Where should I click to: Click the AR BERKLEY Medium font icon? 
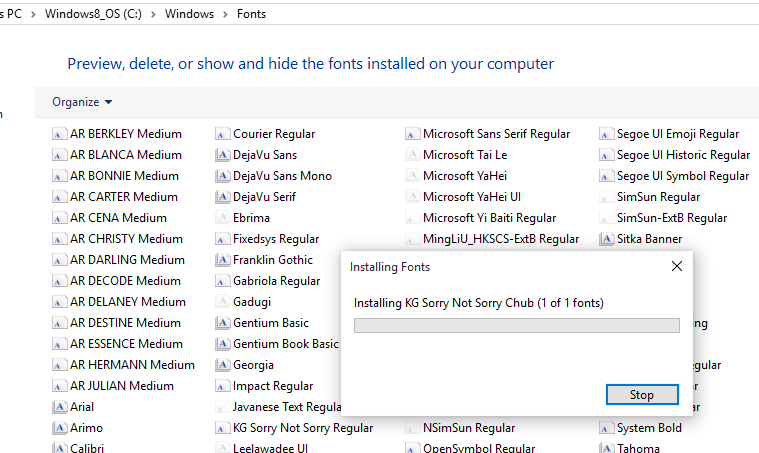click(59, 134)
